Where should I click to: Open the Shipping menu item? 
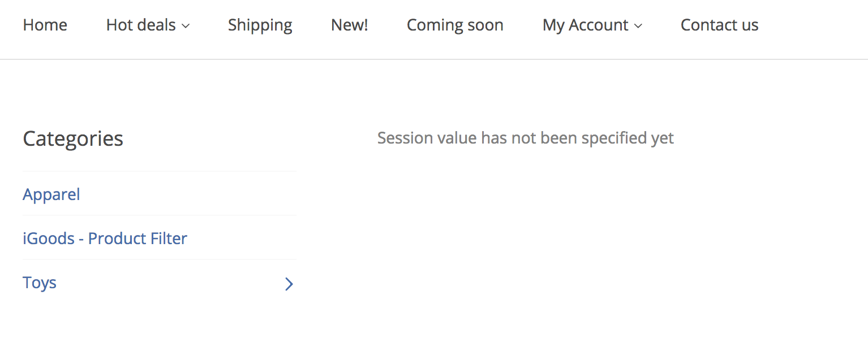(x=260, y=25)
